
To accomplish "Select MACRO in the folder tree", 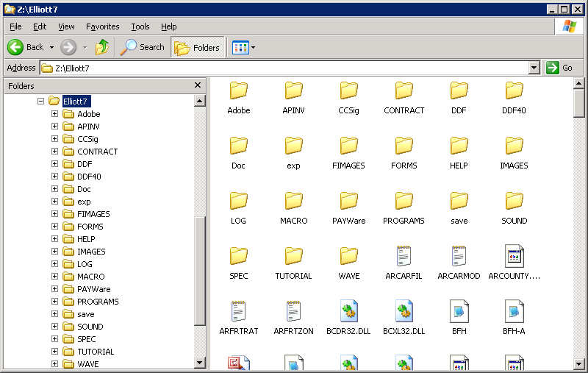I will (90, 277).
